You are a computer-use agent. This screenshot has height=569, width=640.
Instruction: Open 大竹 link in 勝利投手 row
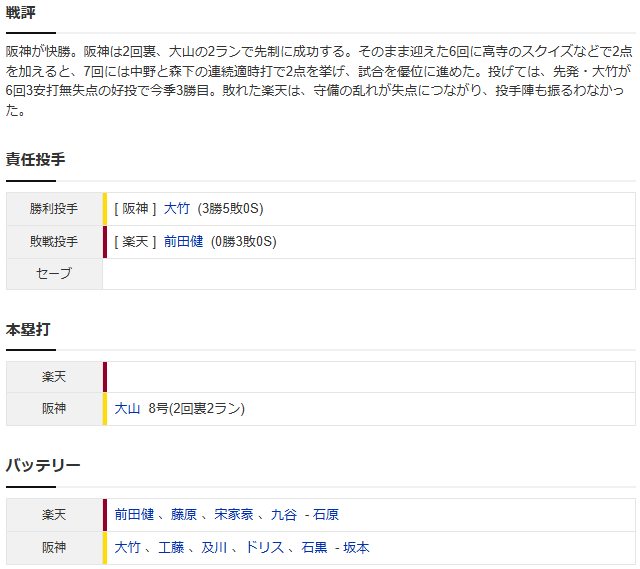click(177, 209)
